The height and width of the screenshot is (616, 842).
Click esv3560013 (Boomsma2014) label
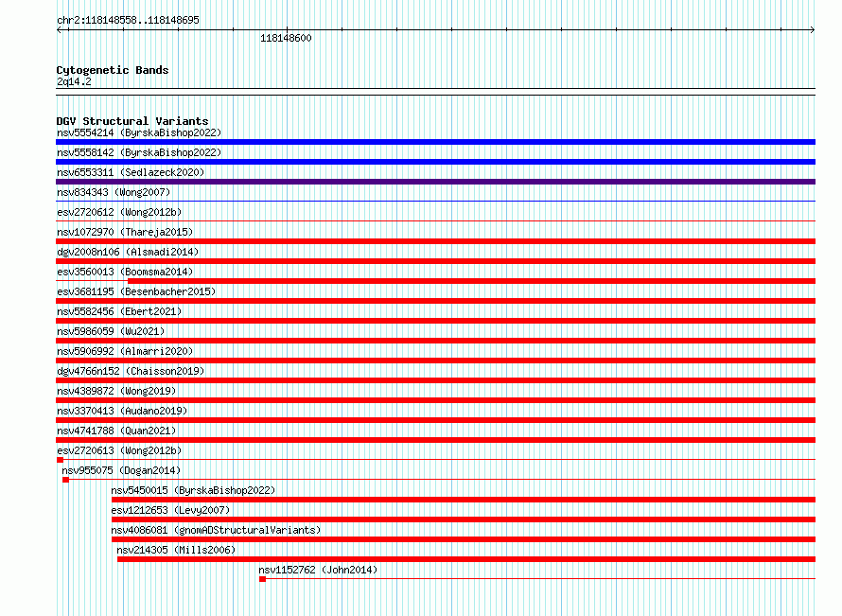coord(125,272)
